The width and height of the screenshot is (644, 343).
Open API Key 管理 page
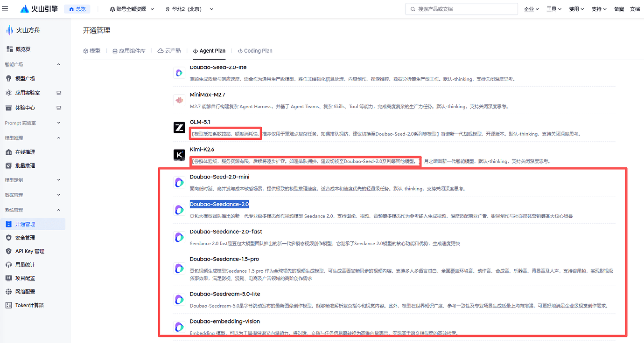tap(29, 251)
